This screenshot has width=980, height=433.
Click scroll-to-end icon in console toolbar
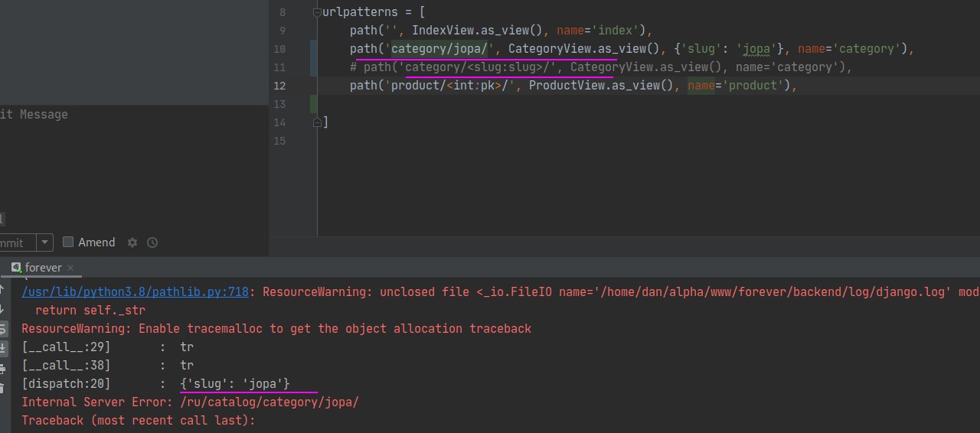(2, 349)
